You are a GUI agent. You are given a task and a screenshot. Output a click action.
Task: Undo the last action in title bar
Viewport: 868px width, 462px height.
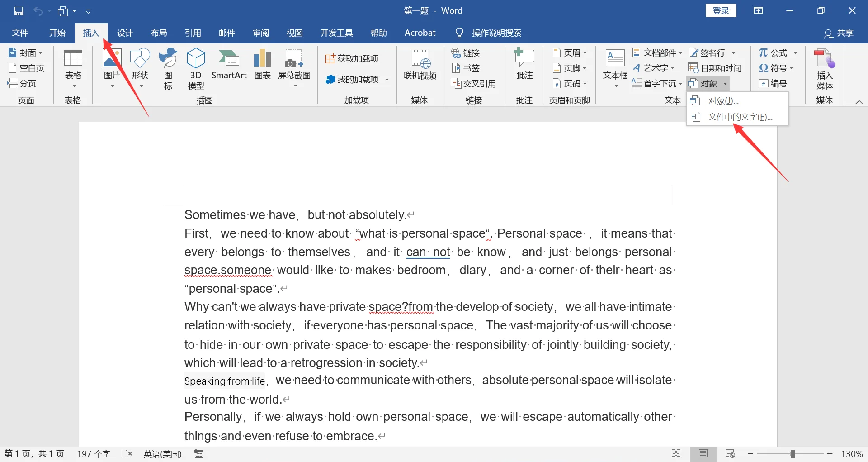click(38, 11)
